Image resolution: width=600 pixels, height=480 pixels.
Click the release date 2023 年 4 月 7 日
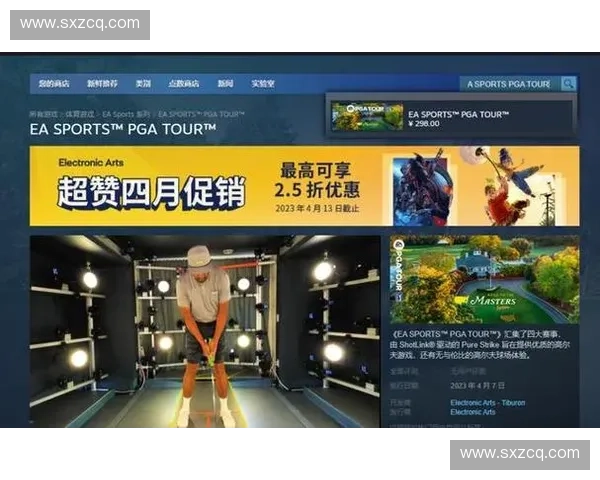pos(478,385)
